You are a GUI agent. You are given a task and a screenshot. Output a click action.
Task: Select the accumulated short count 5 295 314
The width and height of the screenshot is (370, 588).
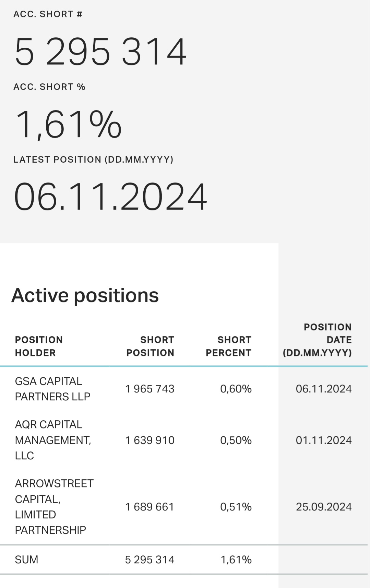100,51
